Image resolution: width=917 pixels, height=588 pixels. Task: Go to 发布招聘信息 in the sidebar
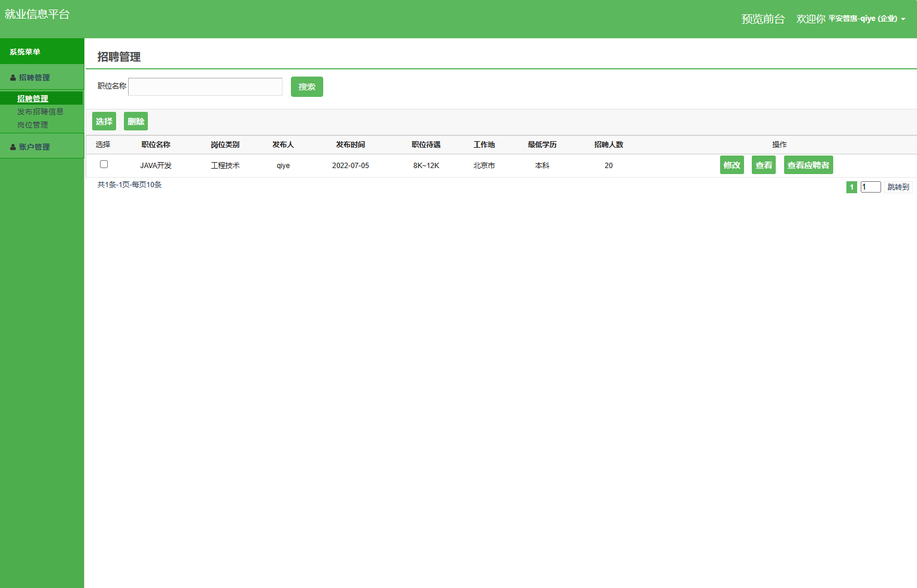click(x=40, y=112)
